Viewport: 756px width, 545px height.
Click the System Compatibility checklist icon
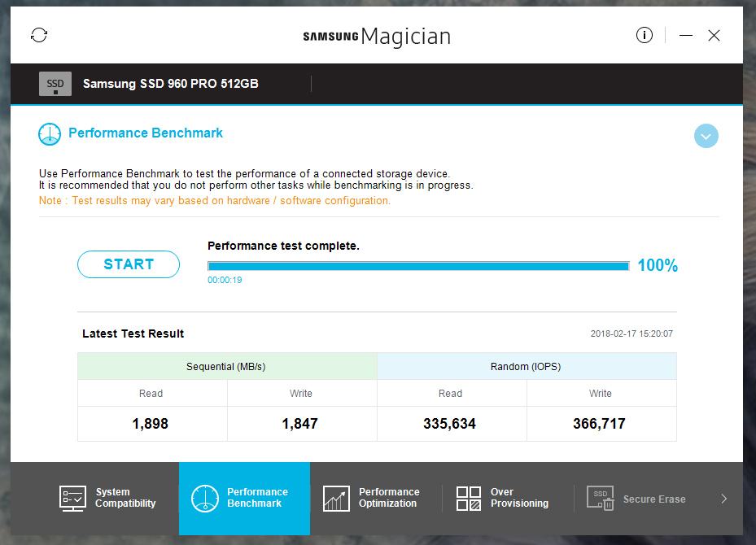72,499
